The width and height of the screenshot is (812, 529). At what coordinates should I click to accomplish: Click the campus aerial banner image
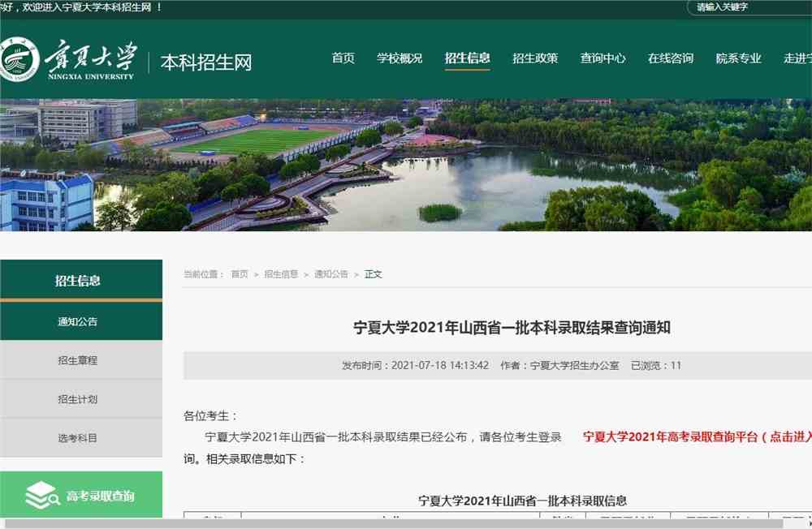click(406, 165)
